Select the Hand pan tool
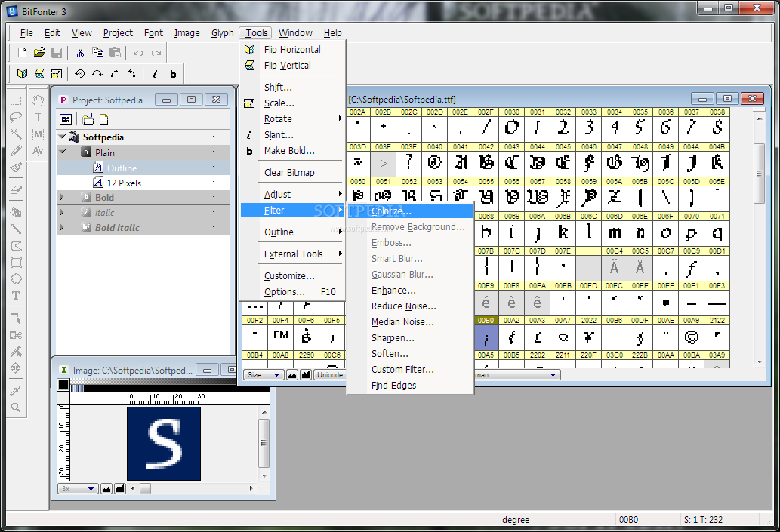Image resolution: width=780 pixels, height=532 pixels. (x=38, y=101)
